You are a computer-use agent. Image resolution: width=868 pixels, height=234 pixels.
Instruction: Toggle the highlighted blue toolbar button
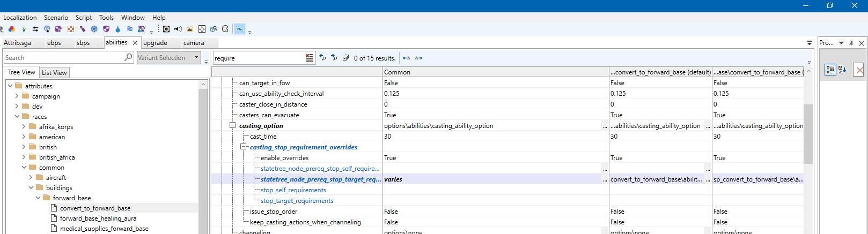[x=240, y=29]
